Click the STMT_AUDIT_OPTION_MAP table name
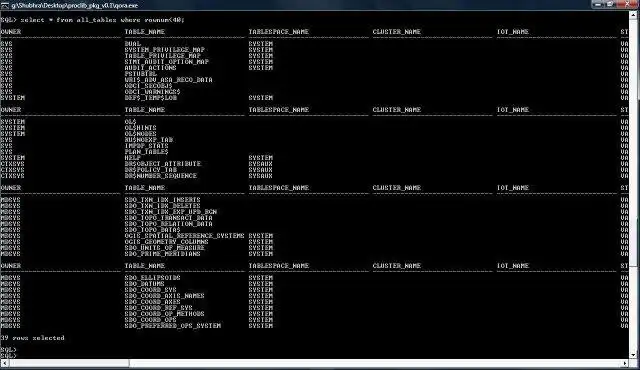The image size is (640, 370). click(x=167, y=62)
